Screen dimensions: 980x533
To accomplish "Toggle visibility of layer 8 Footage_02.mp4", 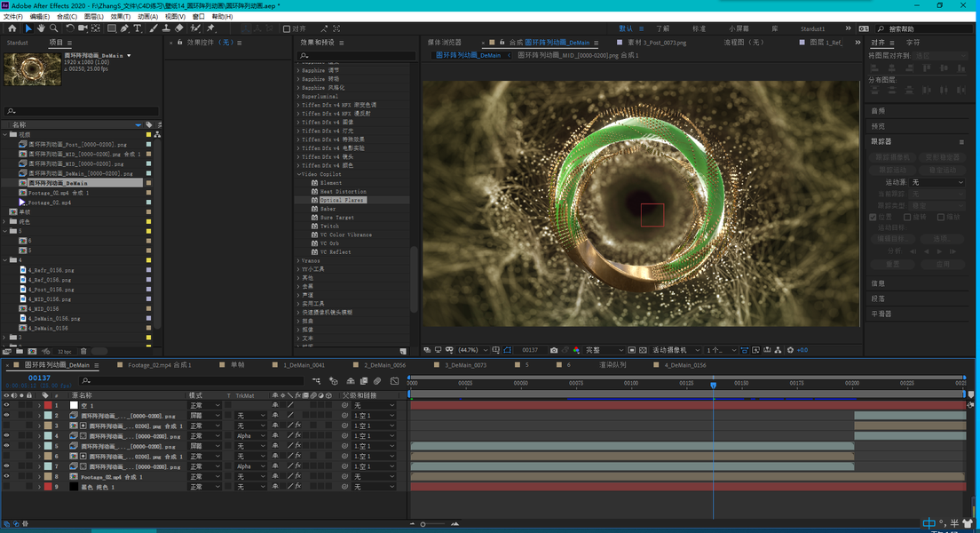I will click(x=6, y=477).
